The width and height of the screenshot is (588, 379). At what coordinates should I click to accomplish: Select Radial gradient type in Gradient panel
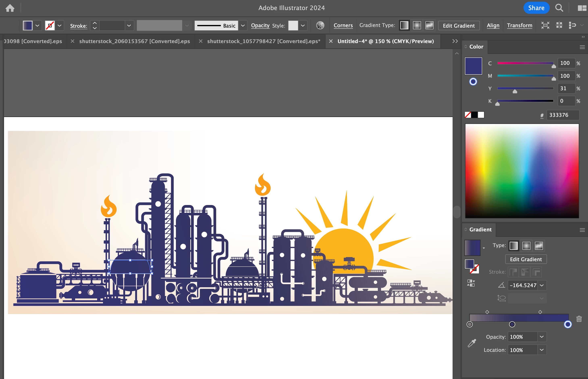click(526, 246)
